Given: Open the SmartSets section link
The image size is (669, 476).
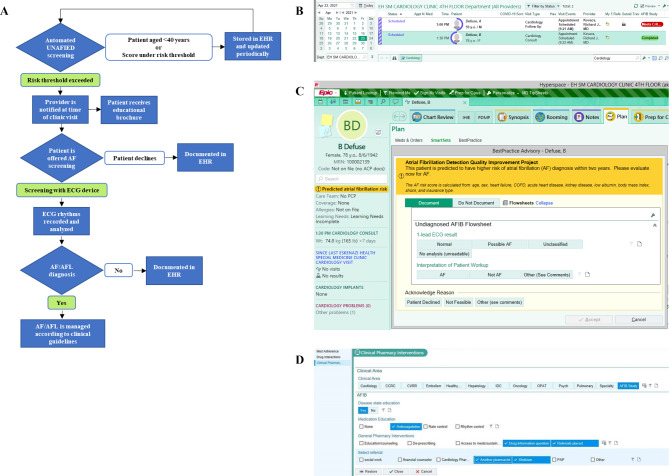Looking at the screenshot, I should coord(441,140).
